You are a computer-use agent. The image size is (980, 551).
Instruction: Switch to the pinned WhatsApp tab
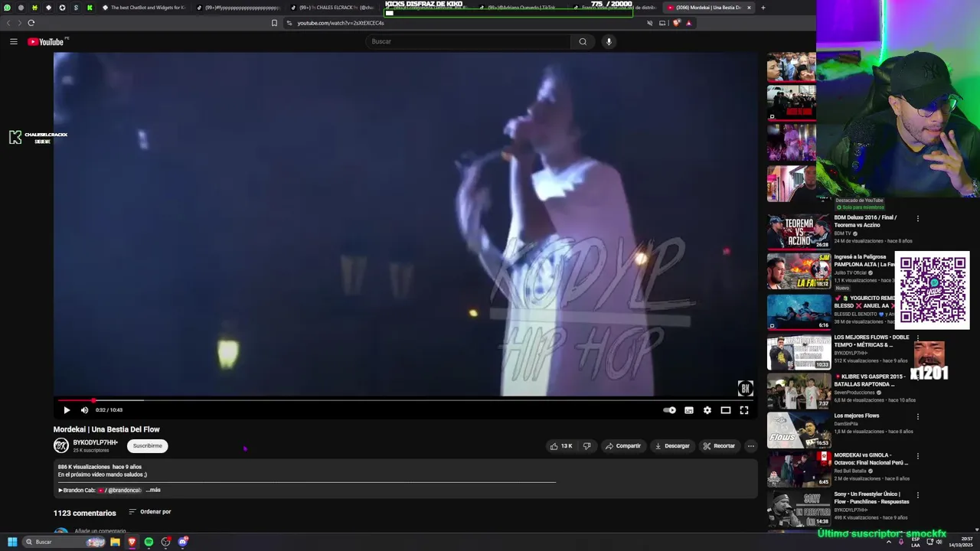(x=8, y=8)
